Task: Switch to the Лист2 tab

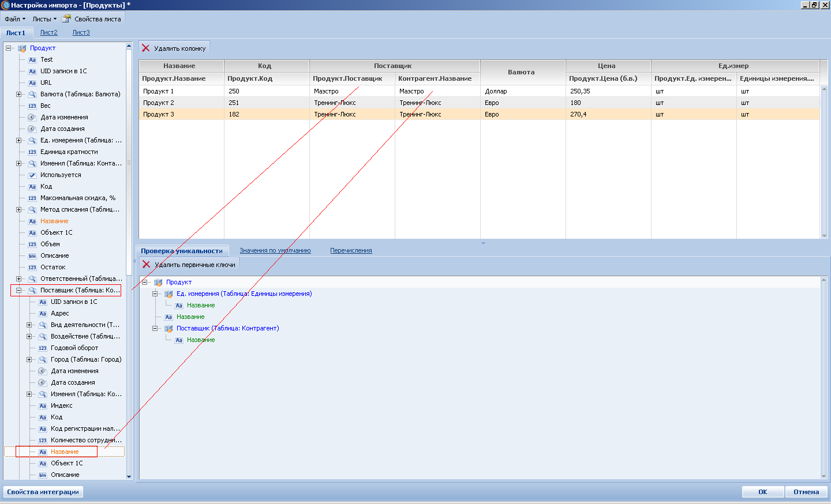Action: (48, 32)
